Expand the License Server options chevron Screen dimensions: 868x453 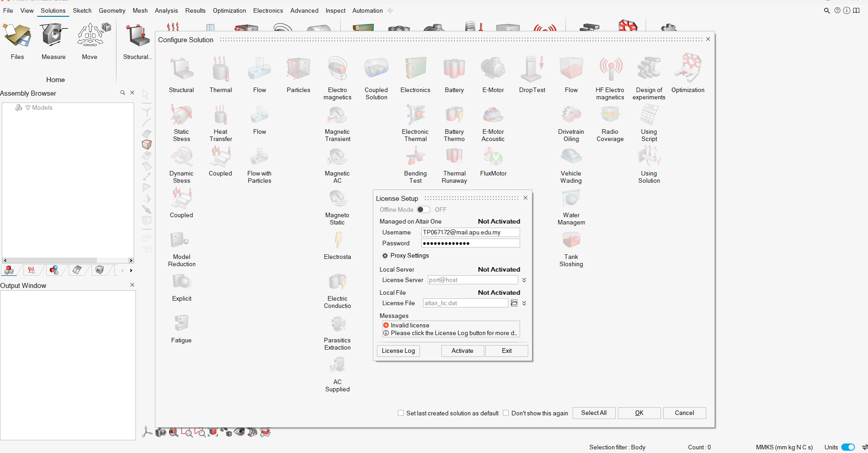tap(524, 280)
